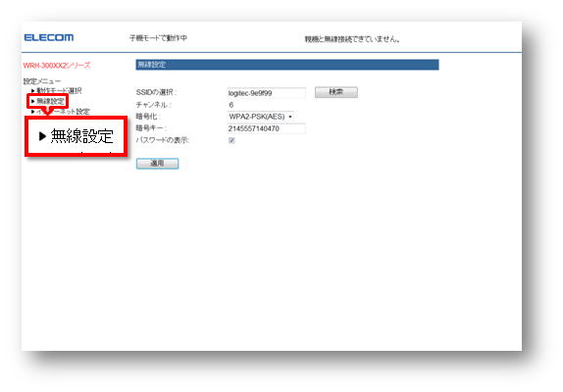The width and height of the screenshot is (563, 392).
Task: Click the パスワードの表示 label text
Action: [162, 140]
